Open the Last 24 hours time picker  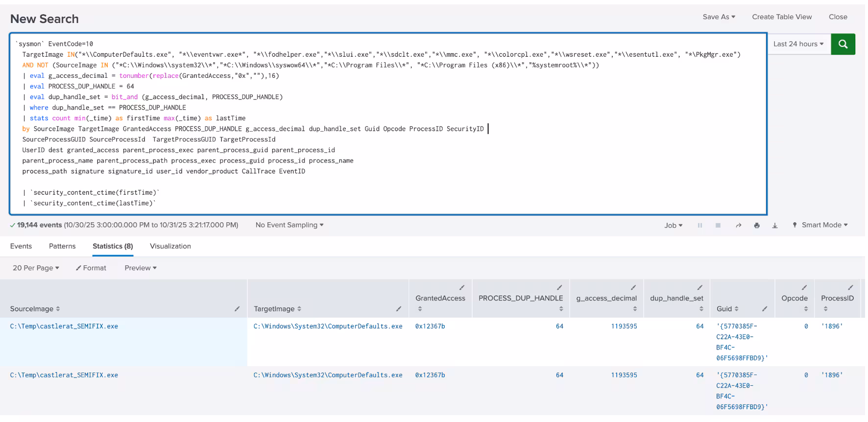(798, 44)
